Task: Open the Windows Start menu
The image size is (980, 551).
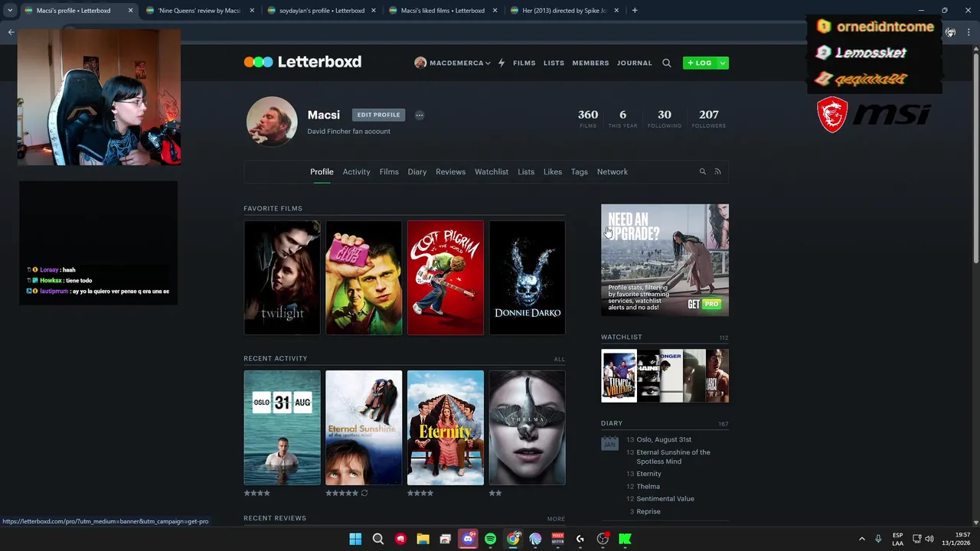Action: coord(355,539)
